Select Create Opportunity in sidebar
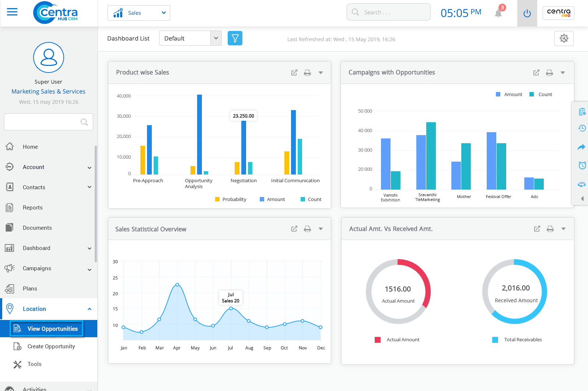The image size is (588, 391). coord(51,346)
